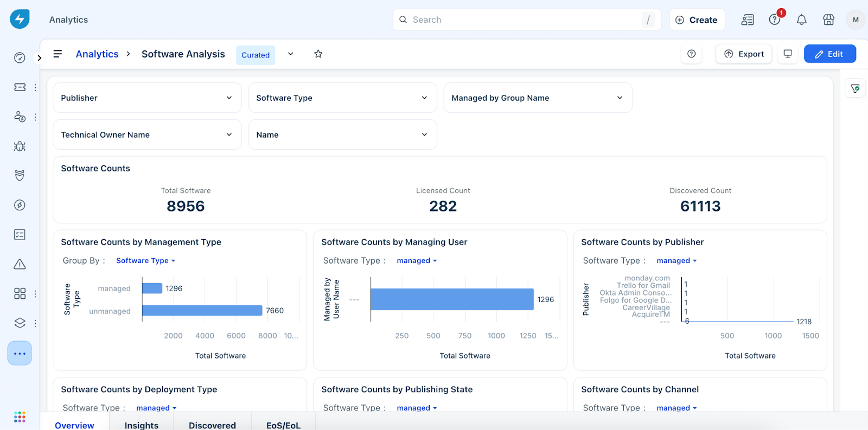
Task: Change Software Type in Publisher chart
Action: click(x=676, y=261)
